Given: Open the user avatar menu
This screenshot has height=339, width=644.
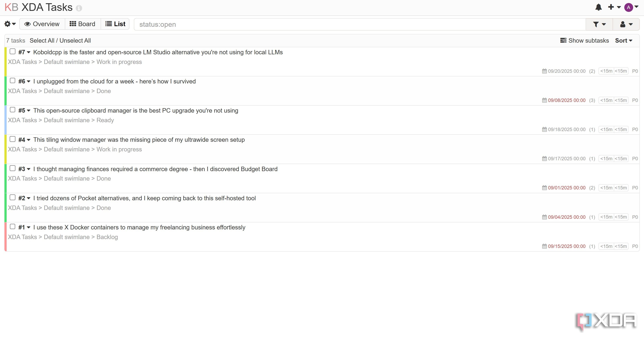Looking at the screenshot, I should [x=631, y=7].
